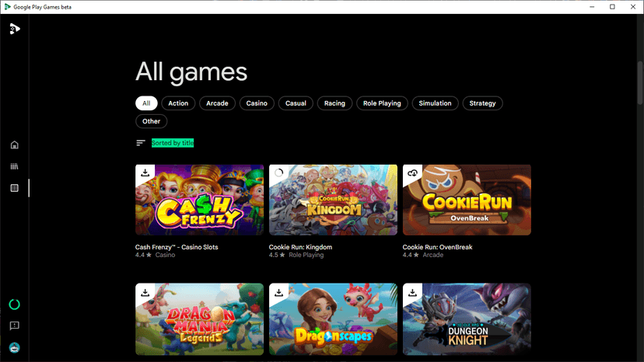Select the Other filter chip

pos(151,121)
